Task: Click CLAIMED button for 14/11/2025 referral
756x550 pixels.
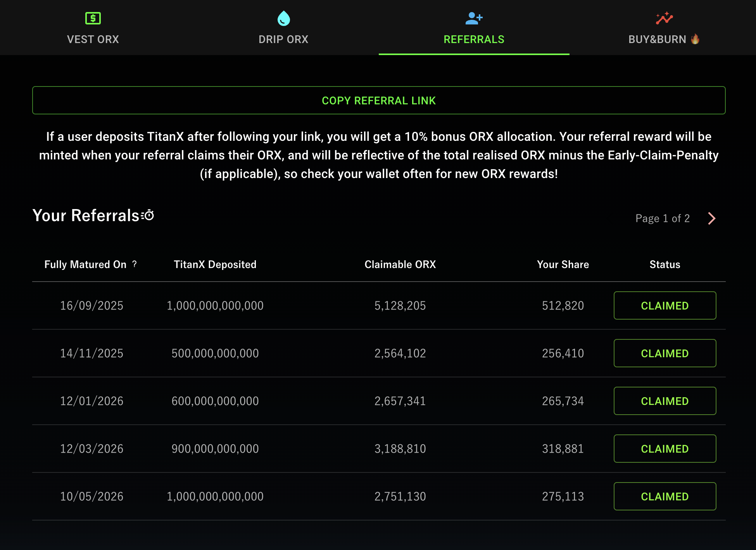Action: click(665, 353)
